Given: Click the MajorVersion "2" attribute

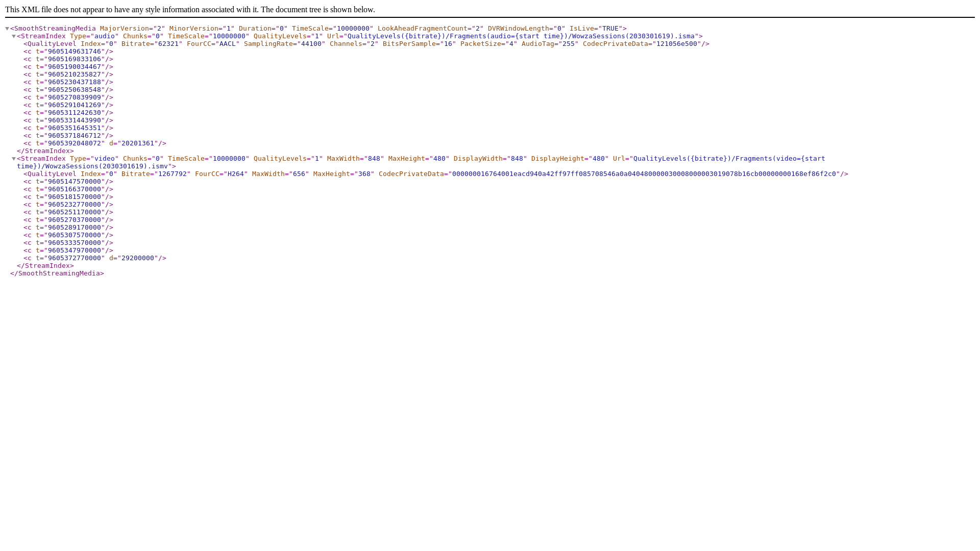Looking at the screenshot, I should (132, 29).
